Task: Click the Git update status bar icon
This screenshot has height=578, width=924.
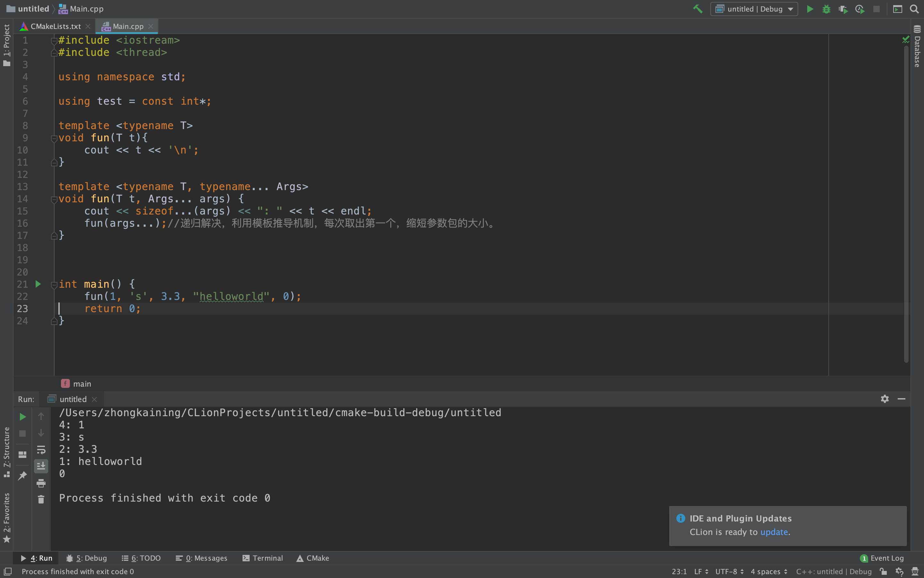Action: click(899, 572)
